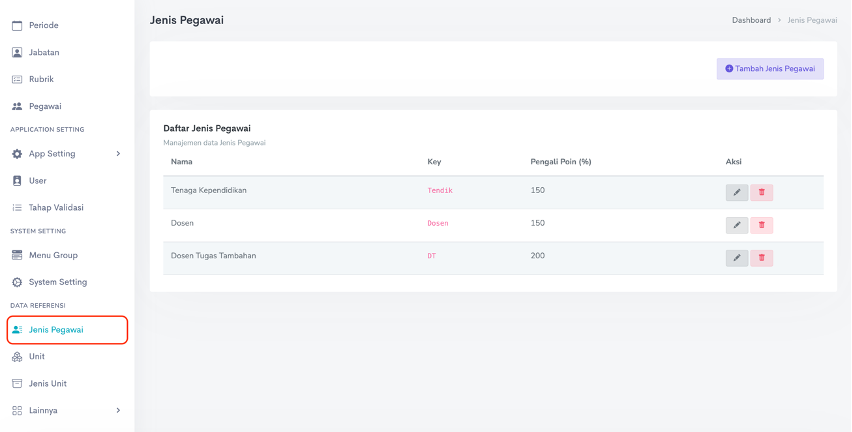Open the Rubrik sidebar item
The width and height of the screenshot is (852, 432).
tap(41, 79)
